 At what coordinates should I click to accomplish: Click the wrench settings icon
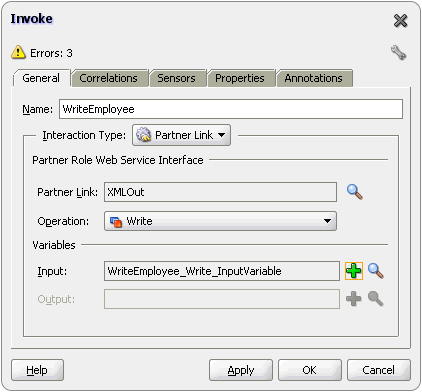click(x=398, y=53)
